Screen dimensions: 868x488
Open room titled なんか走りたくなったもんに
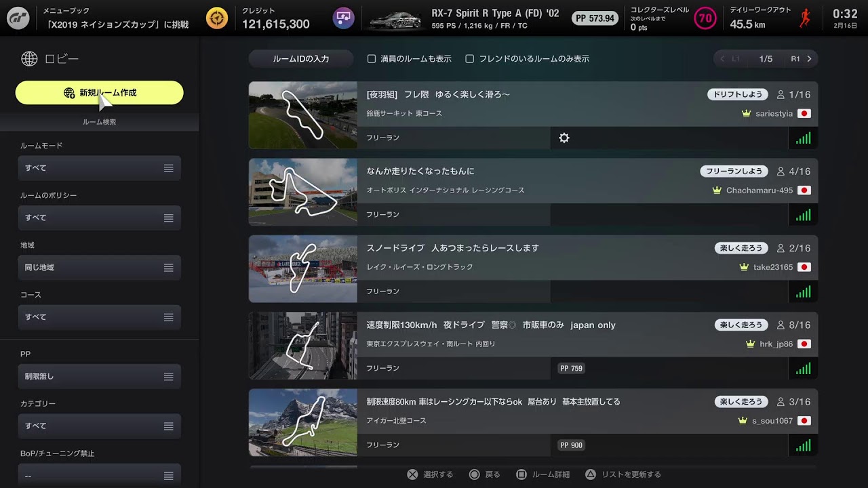[x=420, y=171]
